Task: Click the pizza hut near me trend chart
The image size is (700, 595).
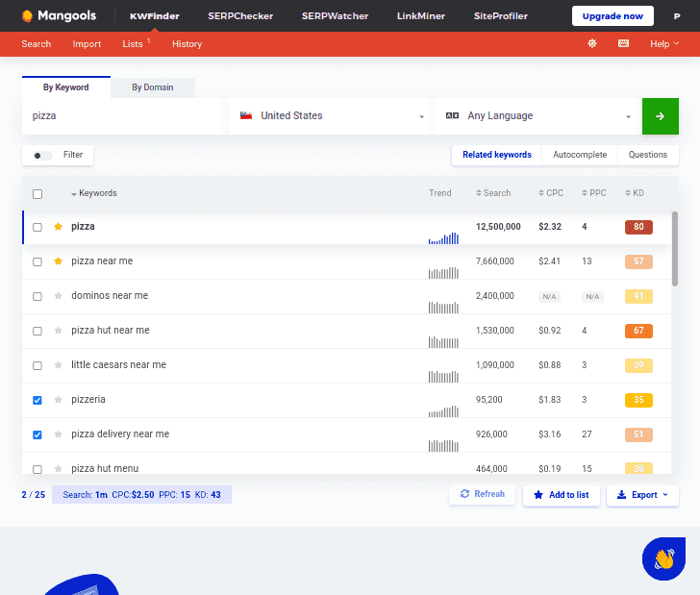Action: pyautogui.click(x=443, y=342)
